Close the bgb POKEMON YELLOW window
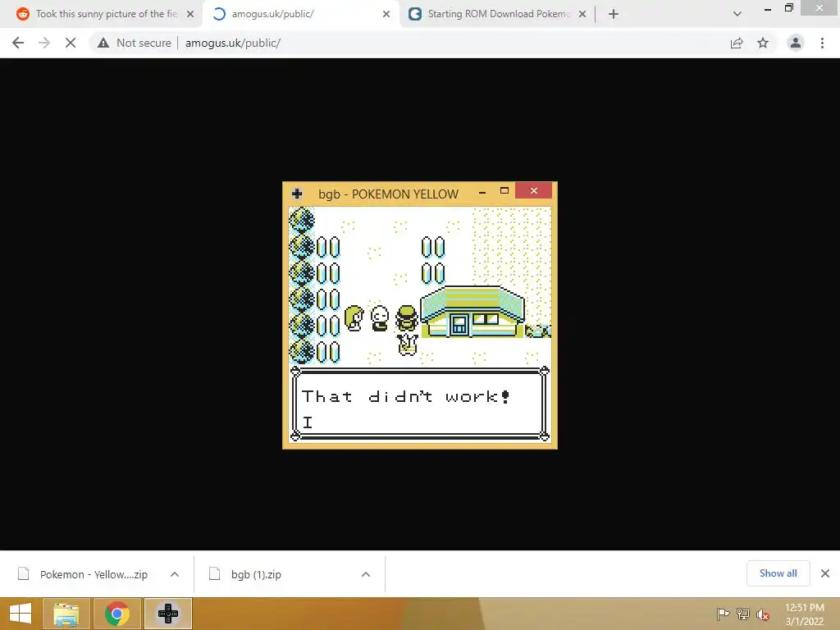 click(533, 190)
